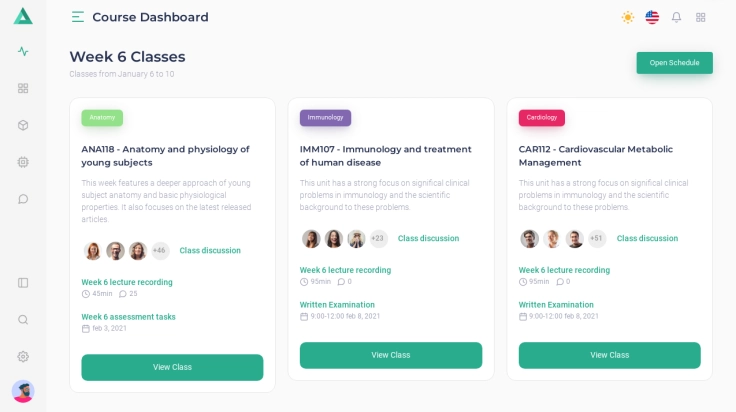Open the chat bubble sidebar icon

click(23, 199)
